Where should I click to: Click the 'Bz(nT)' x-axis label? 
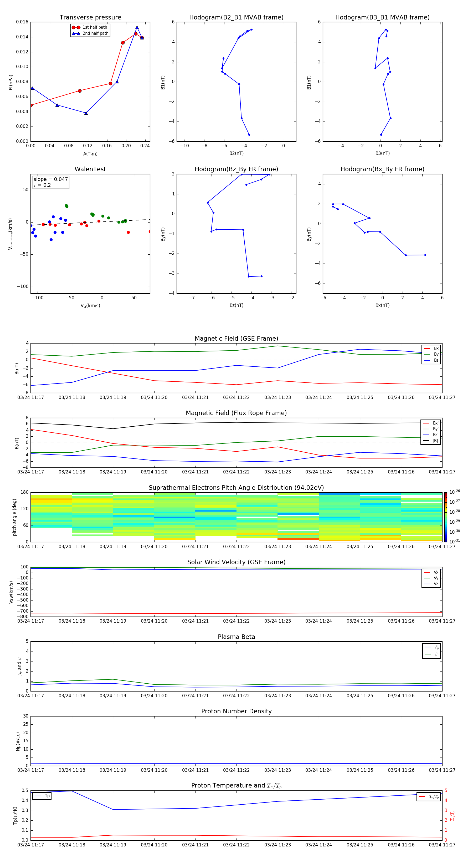(236, 305)
